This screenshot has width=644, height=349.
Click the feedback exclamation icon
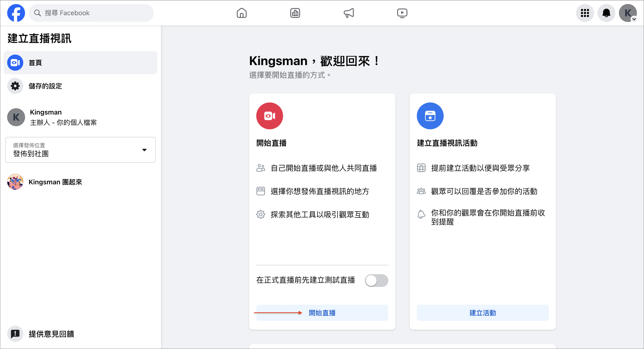point(15,334)
